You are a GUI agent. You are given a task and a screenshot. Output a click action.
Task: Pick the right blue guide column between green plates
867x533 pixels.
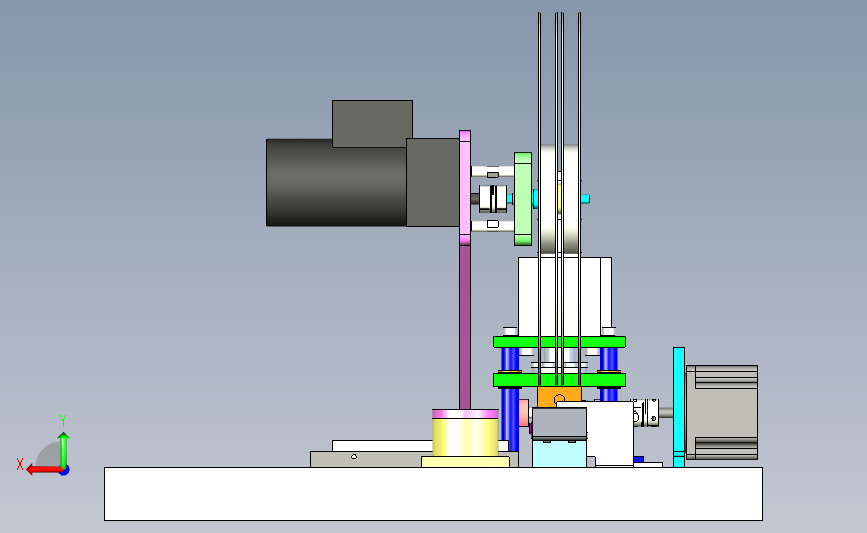tap(609, 360)
